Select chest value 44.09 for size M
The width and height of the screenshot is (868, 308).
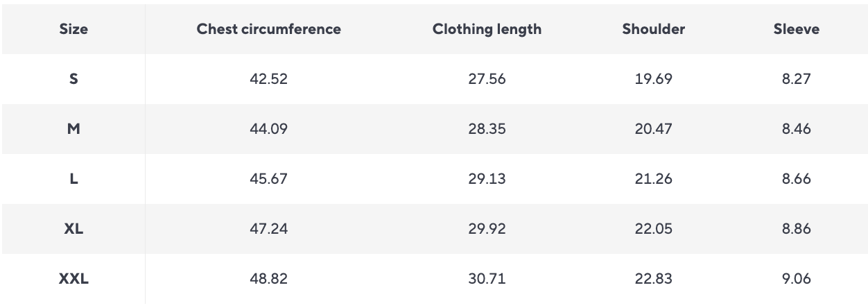(269, 129)
